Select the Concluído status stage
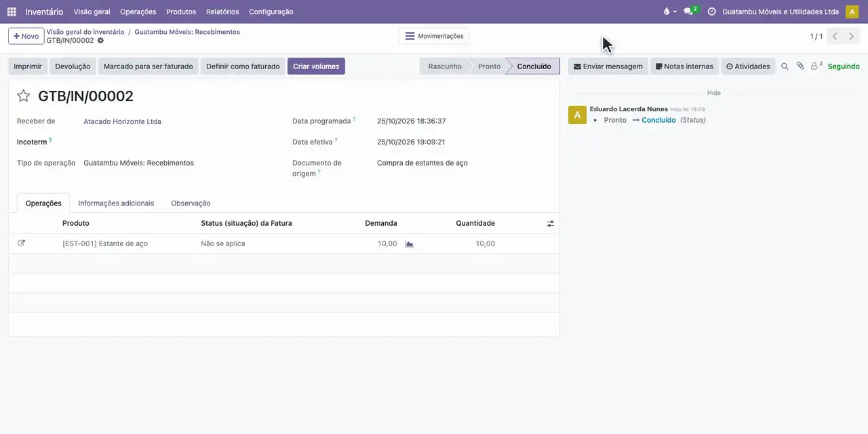This screenshot has height=434, width=868. 534,66
